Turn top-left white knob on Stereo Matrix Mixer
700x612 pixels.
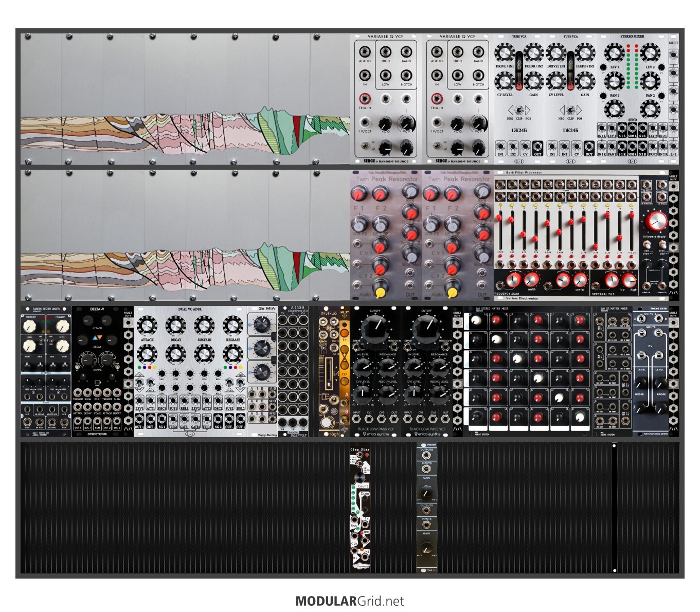(x=477, y=321)
